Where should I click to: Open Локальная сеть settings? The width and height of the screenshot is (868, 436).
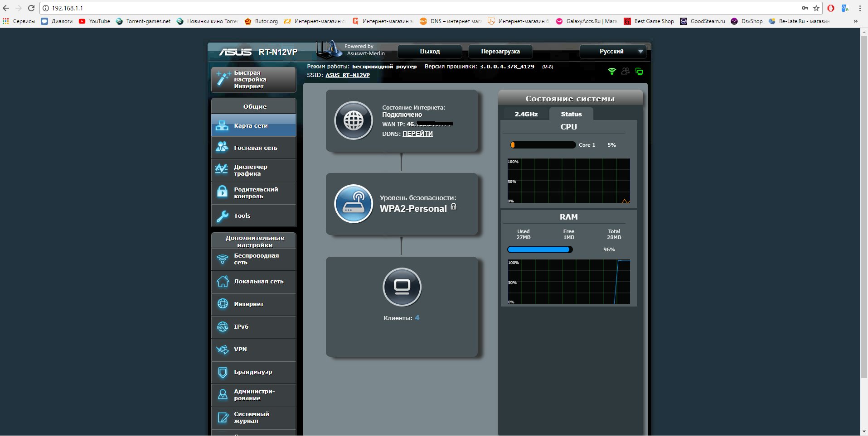tap(254, 282)
